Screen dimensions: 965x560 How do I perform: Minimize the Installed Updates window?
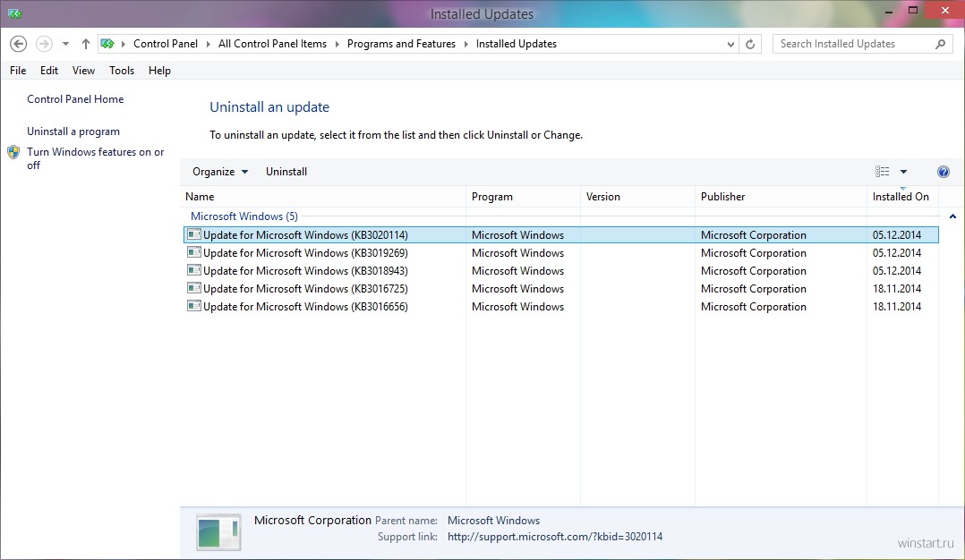[888, 11]
